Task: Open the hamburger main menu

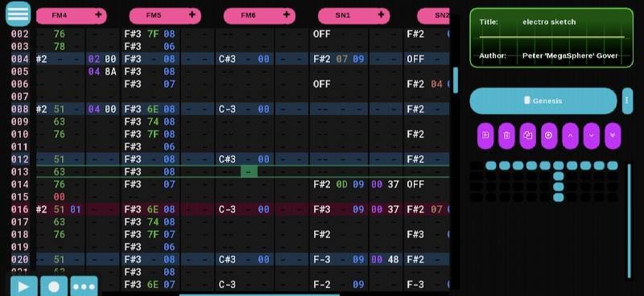Action: pyautogui.click(x=18, y=14)
